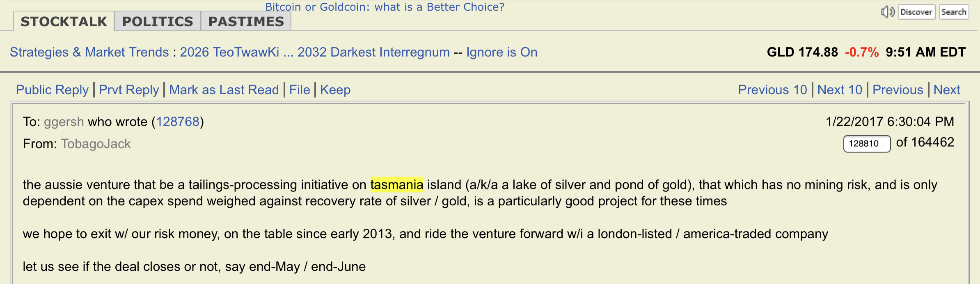Mark as Last Read
980x284 pixels.
224,90
